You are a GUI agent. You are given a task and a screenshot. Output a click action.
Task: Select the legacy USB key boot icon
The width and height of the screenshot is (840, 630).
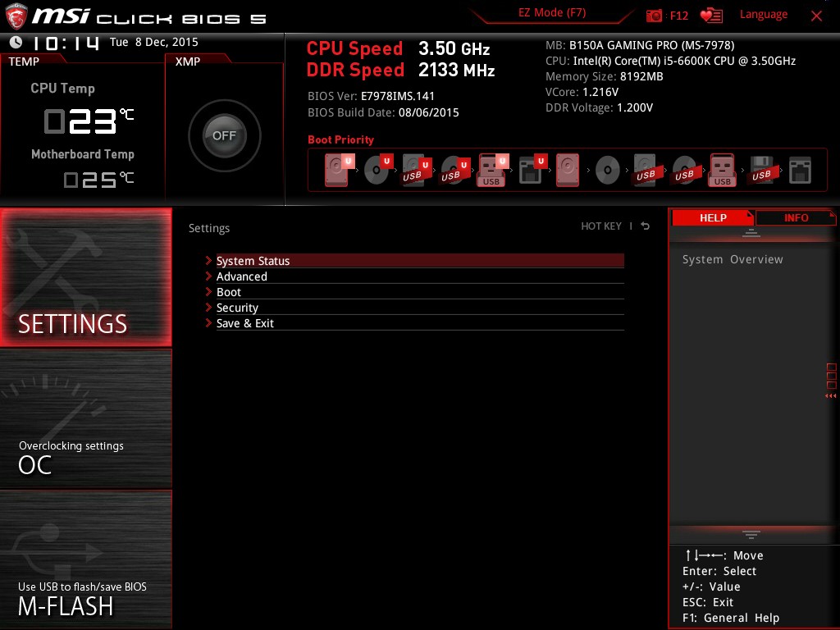coord(722,171)
